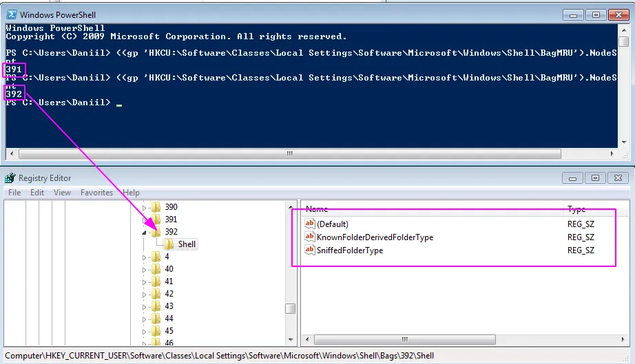Open the Favorites menu in Registry Editor

coord(96,193)
